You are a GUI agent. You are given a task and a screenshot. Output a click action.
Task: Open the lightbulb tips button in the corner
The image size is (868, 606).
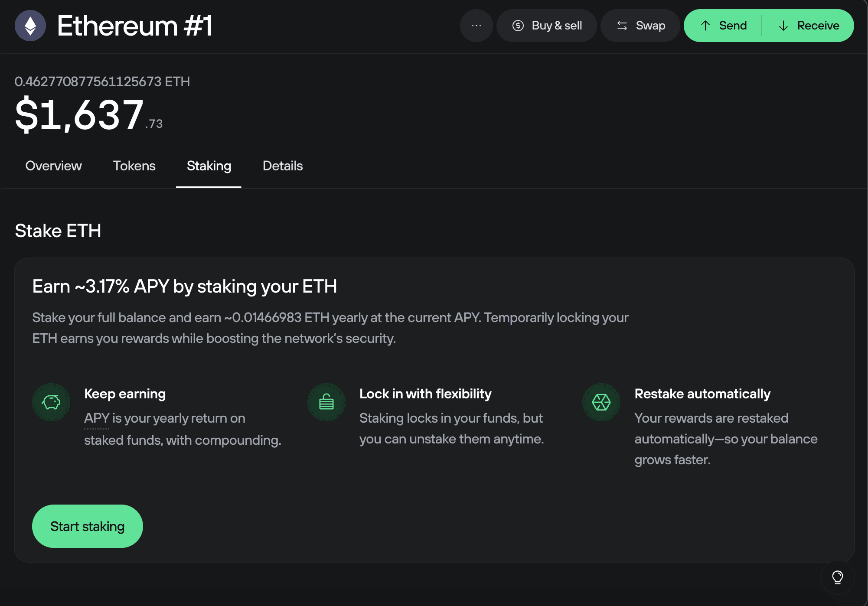click(837, 577)
